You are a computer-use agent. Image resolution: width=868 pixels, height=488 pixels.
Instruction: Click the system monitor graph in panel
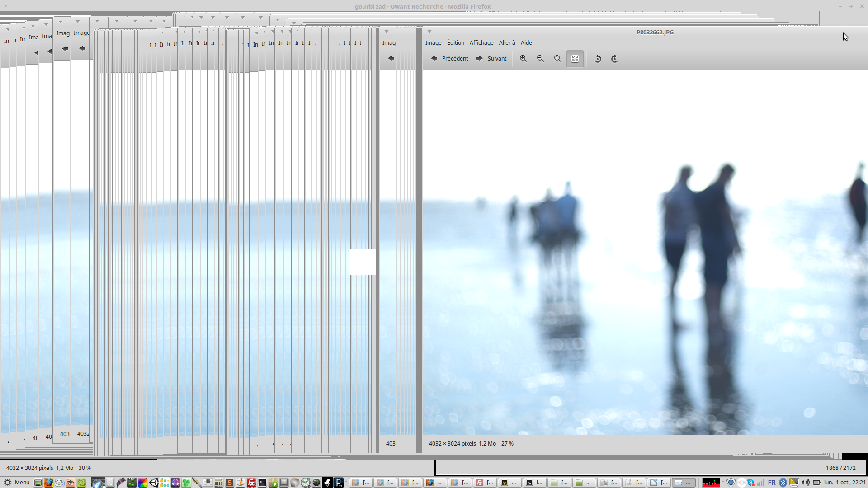pyautogui.click(x=711, y=483)
